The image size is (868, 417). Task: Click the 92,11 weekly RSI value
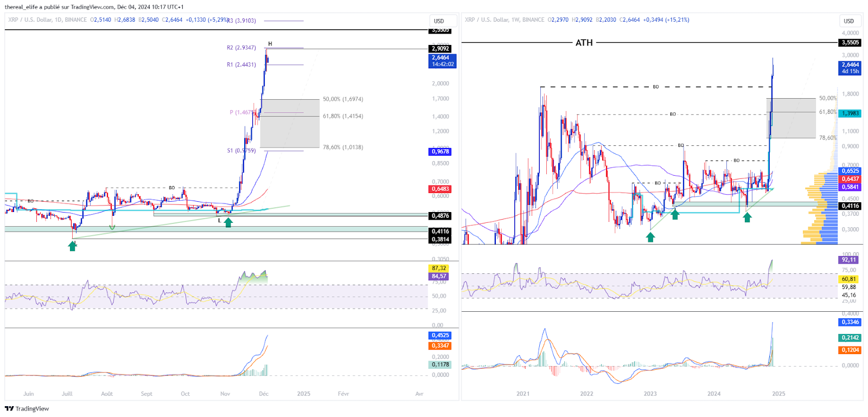click(849, 260)
